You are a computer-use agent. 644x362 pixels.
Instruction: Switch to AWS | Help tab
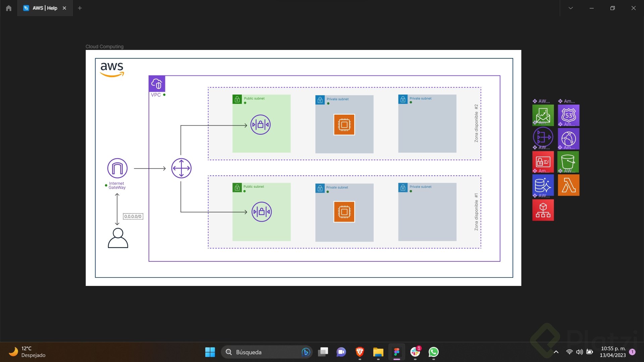click(45, 8)
